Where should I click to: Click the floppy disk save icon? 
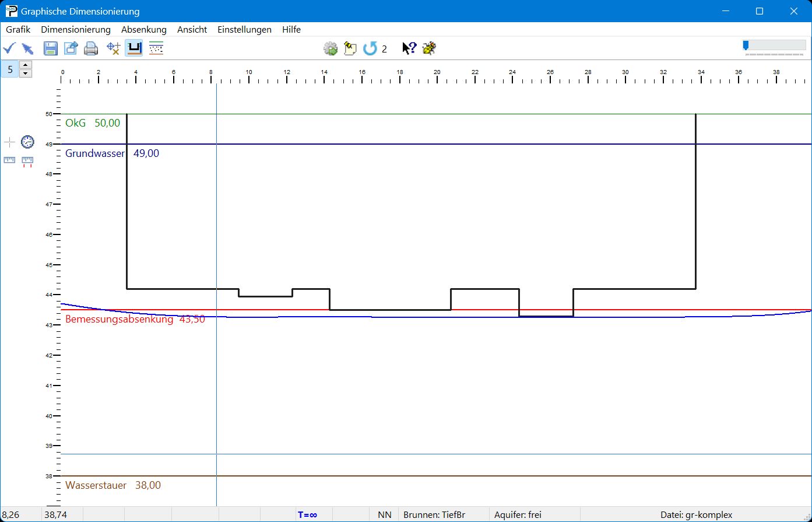tap(51, 48)
